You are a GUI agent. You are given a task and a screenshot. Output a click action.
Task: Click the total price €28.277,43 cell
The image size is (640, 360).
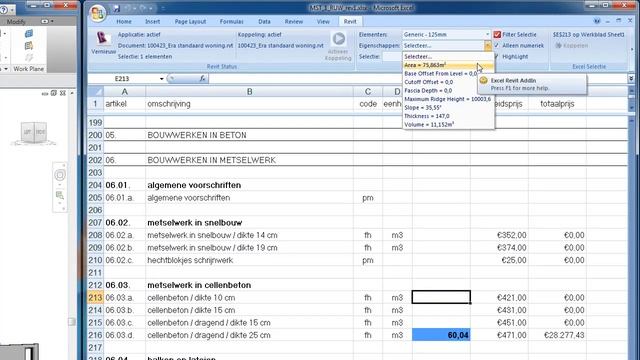click(557, 335)
